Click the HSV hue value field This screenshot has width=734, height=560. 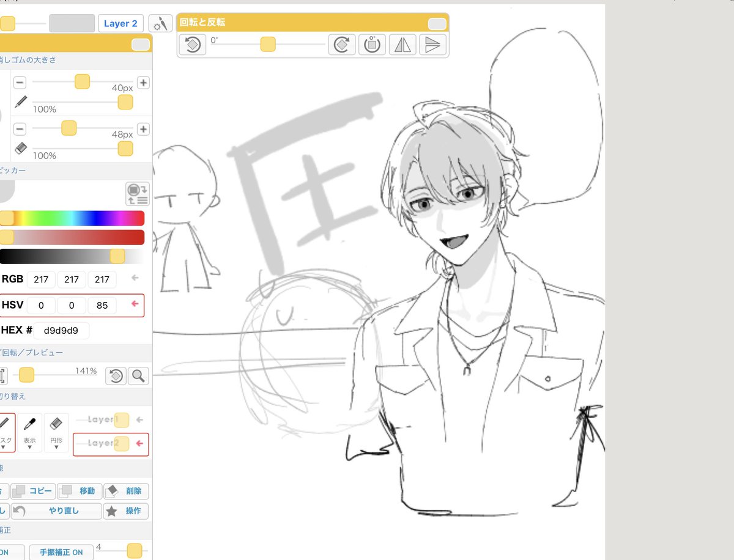[x=41, y=305]
